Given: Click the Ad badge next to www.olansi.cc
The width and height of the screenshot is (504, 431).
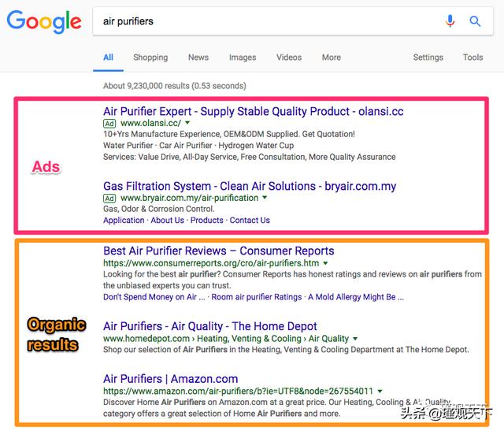Looking at the screenshot, I should point(109,124).
